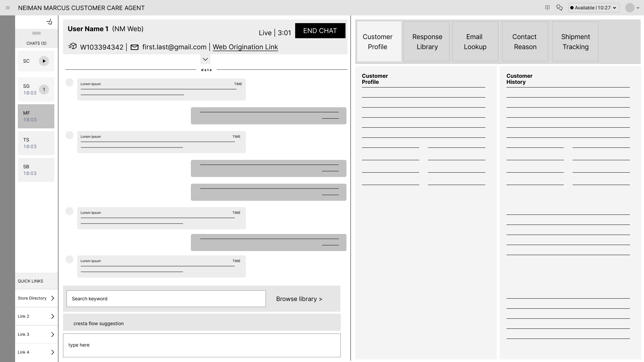This screenshot has height=362, width=644.
Task: Click the Search keyword input field
Action: point(166,299)
